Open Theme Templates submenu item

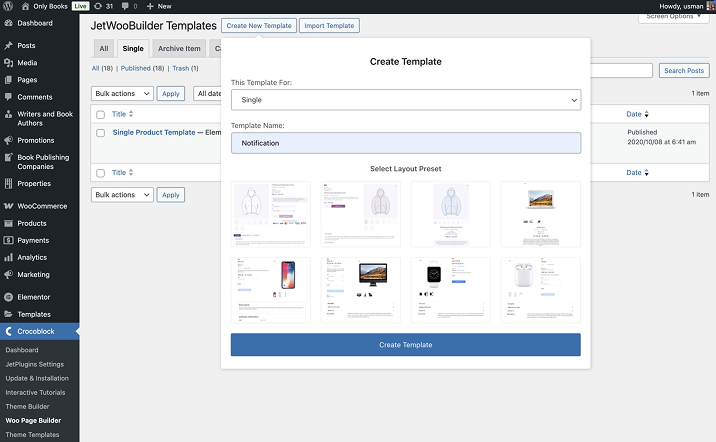pyautogui.click(x=32, y=435)
